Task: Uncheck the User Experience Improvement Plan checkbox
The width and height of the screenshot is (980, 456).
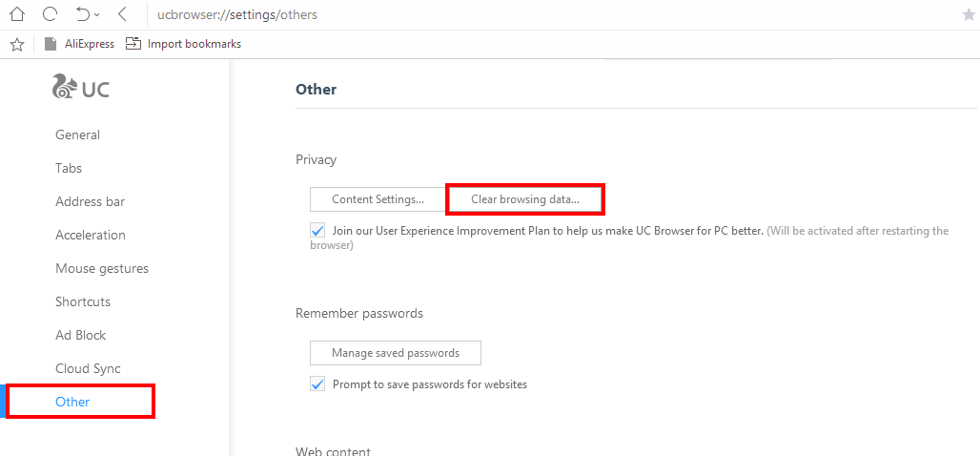Action: pos(317,231)
